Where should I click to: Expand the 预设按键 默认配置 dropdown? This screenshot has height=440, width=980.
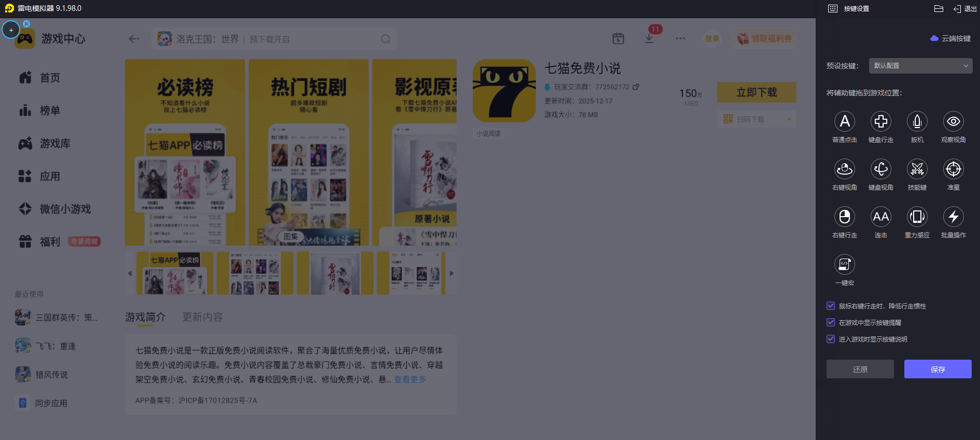tap(920, 66)
